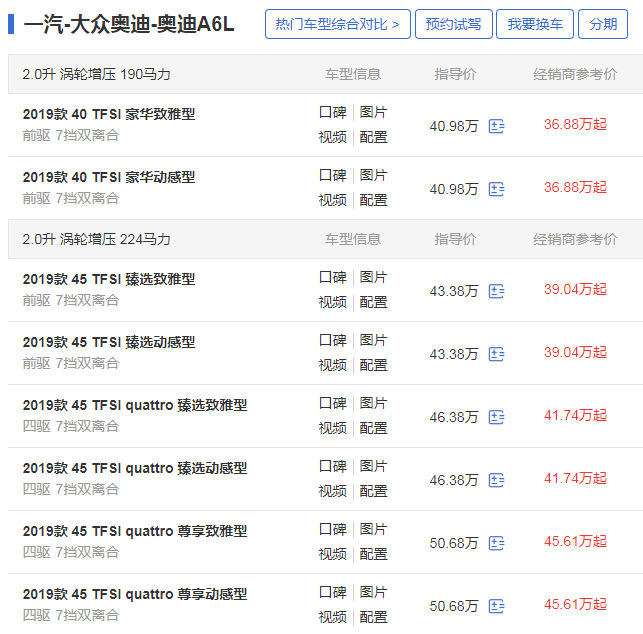643x634 pixels.
Task: Click 配置 for 45 TFSI 臻选致雅型
Action: [x=373, y=302]
